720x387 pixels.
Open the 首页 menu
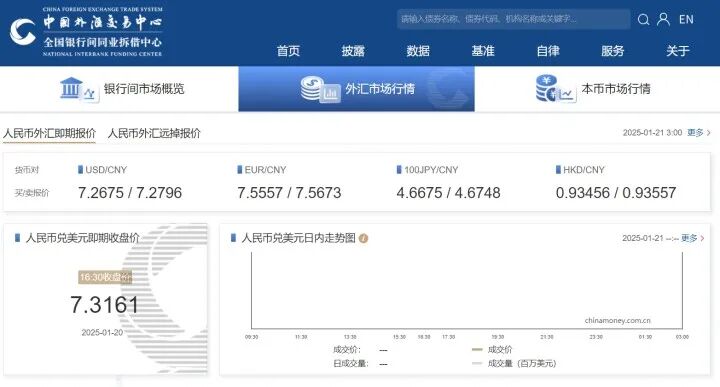tap(288, 50)
